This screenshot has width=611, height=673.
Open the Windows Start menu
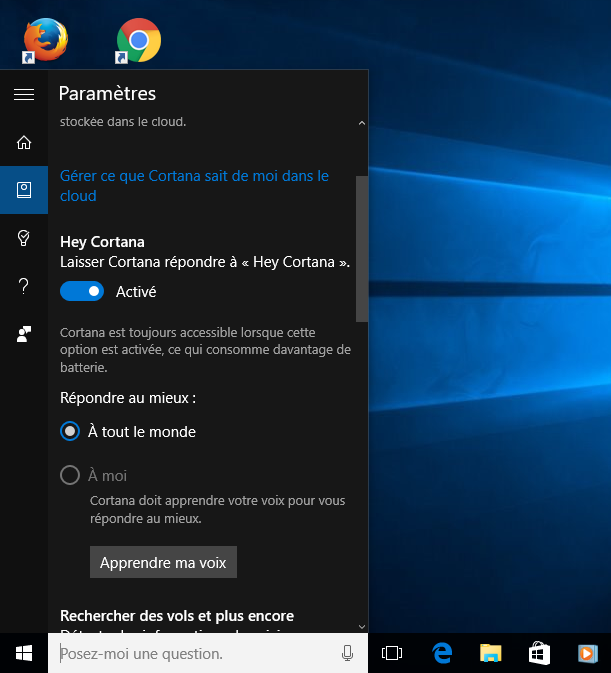click(24, 653)
